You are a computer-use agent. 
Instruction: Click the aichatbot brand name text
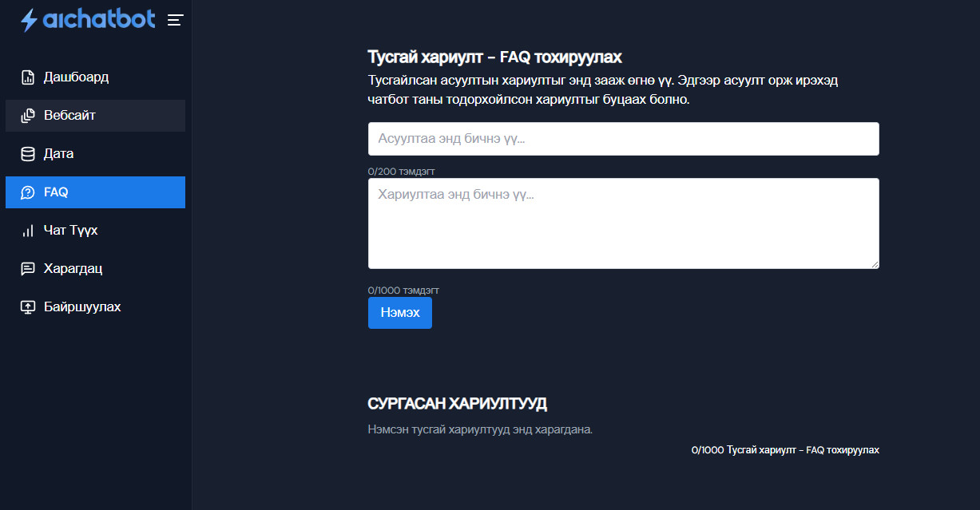click(x=99, y=20)
